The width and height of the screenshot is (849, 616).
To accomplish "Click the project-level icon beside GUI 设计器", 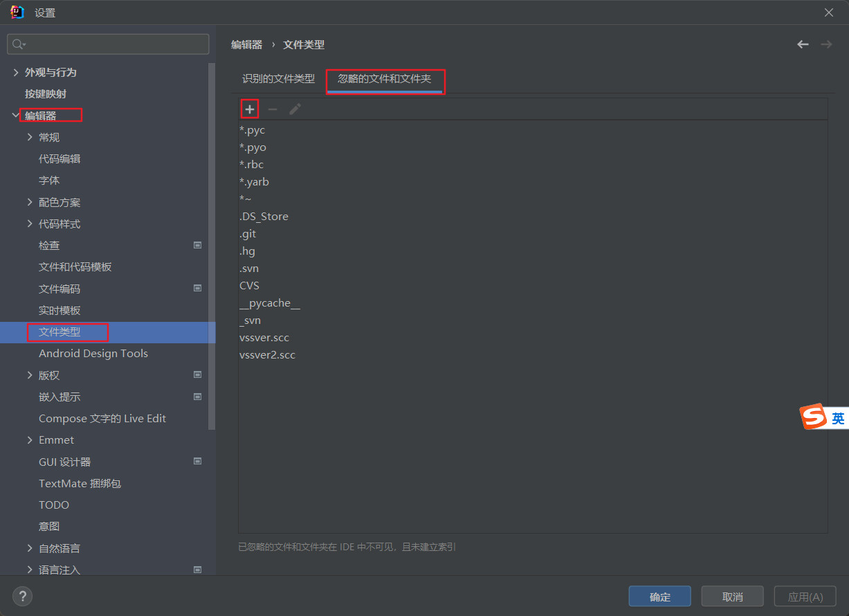I will (197, 461).
